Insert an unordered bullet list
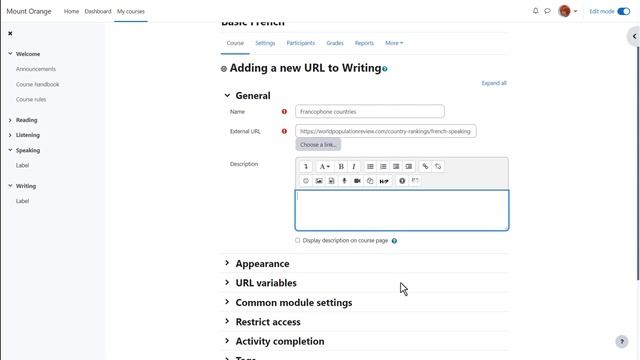 click(x=370, y=167)
